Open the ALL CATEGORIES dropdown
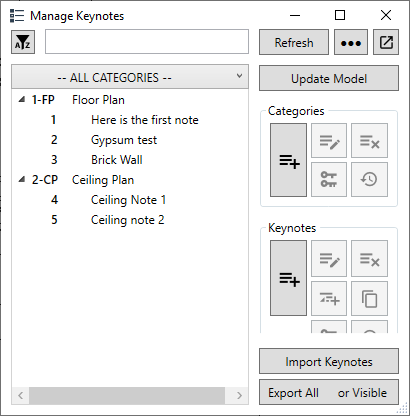This screenshot has height=416, width=410. (x=130, y=77)
